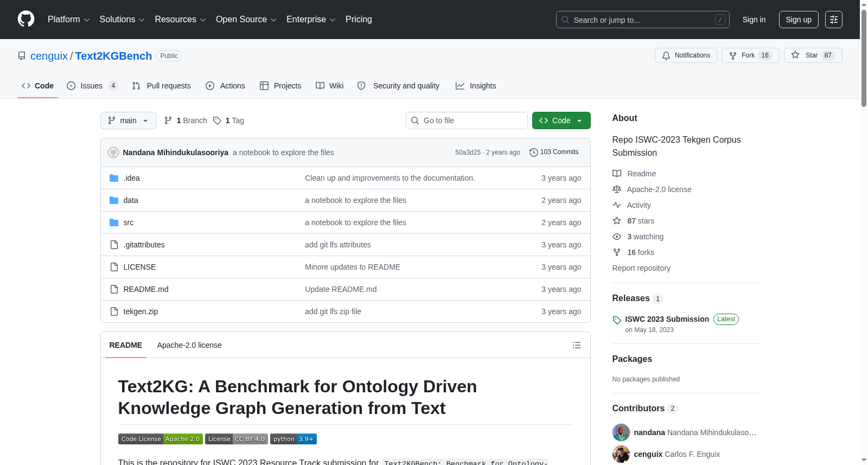Expand the Open Source menu
The image size is (868, 465).
246,20
